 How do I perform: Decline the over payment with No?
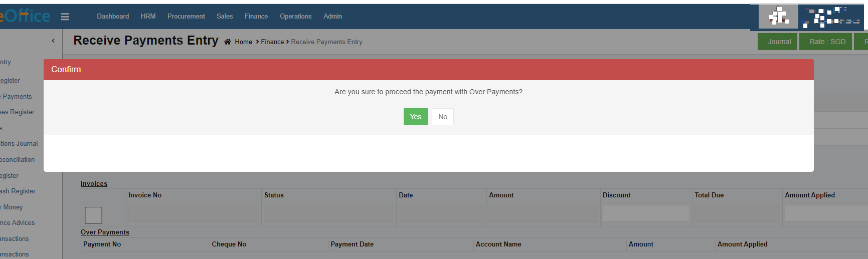point(442,117)
